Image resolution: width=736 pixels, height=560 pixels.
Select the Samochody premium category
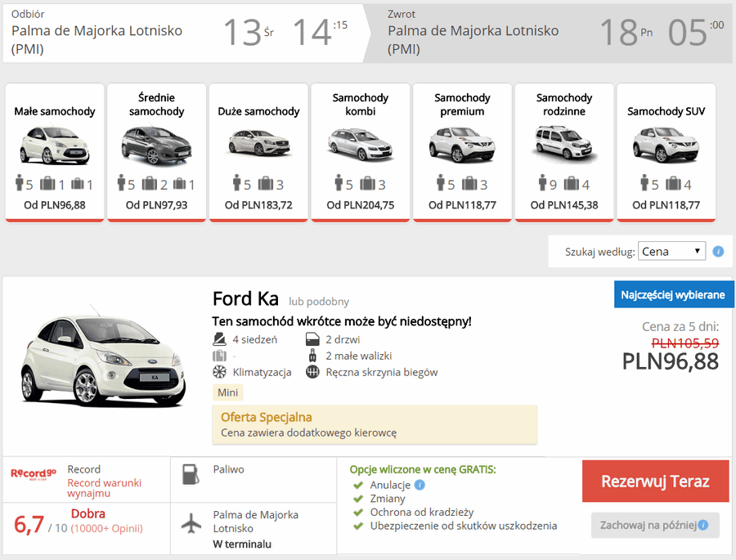pos(462,151)
